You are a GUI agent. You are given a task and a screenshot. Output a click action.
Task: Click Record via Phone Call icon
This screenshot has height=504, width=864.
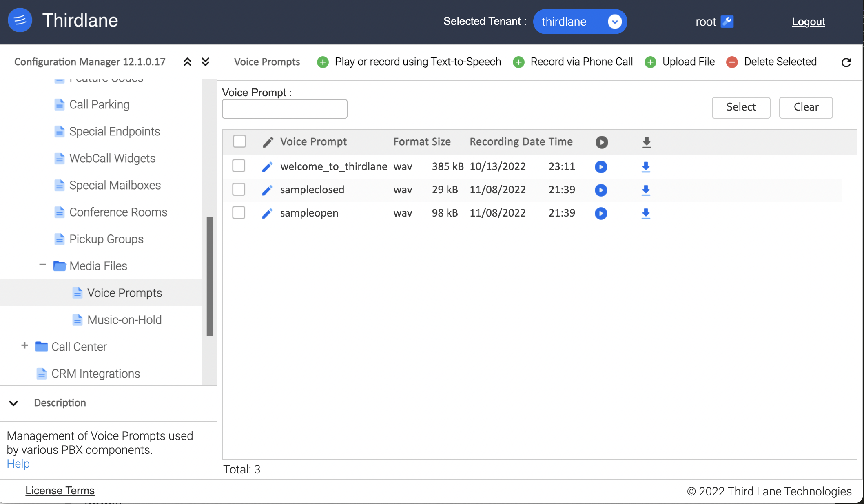click(518, 61)
